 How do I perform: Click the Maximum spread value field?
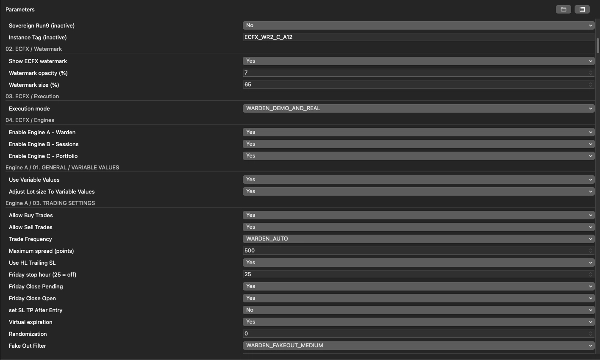click(419, 251)
